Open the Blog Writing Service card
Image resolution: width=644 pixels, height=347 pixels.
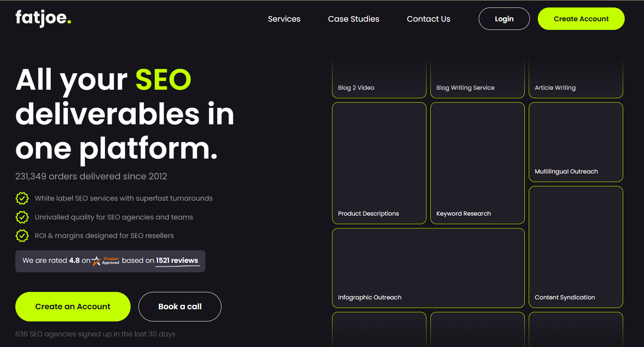(477, 79)
